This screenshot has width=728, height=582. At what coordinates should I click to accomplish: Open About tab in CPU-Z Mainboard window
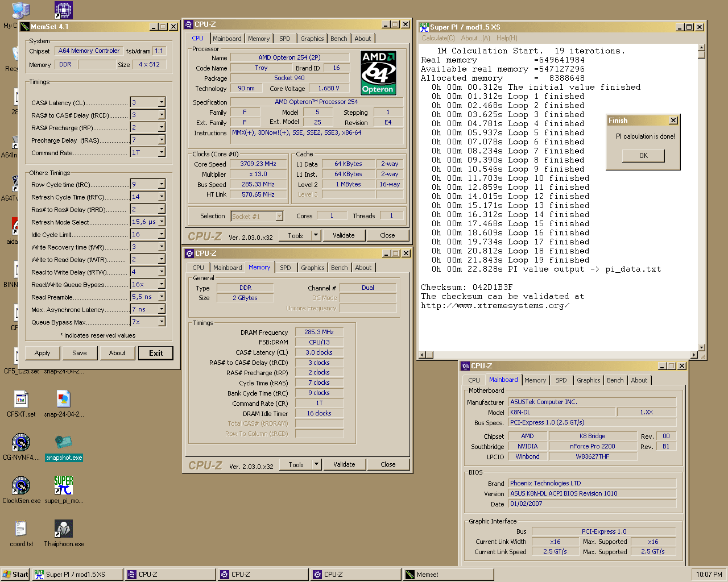[x=639, y=380]
